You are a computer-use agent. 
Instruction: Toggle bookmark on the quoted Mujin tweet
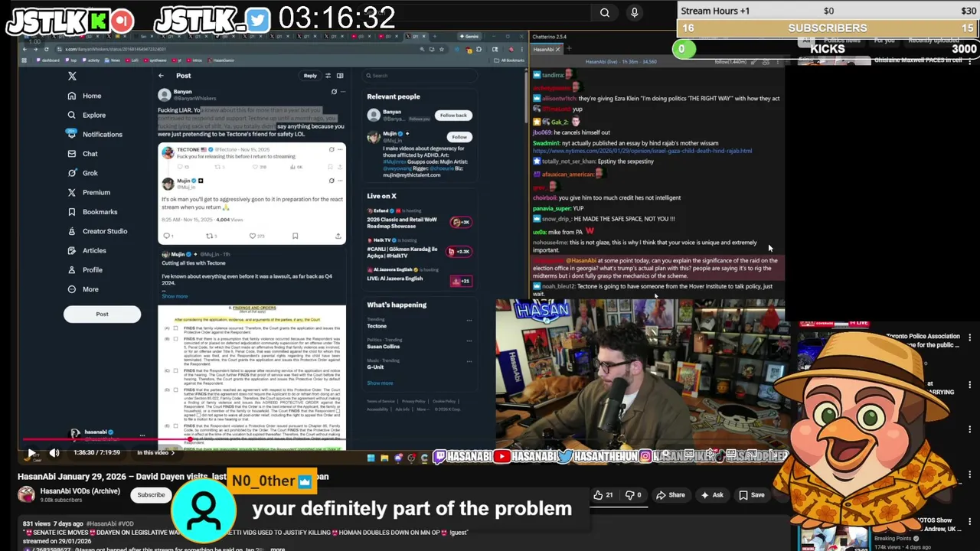(295, 236)
